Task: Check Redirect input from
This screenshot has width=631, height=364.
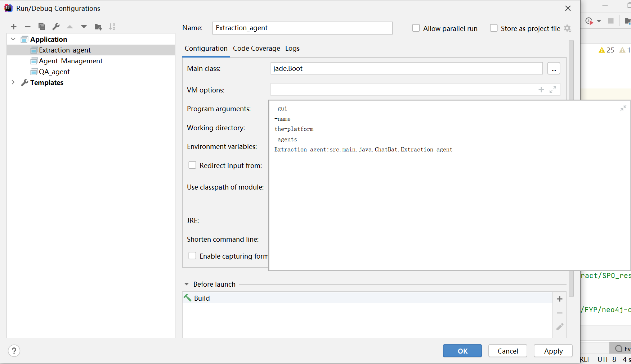Action: (x=192, y=165)
